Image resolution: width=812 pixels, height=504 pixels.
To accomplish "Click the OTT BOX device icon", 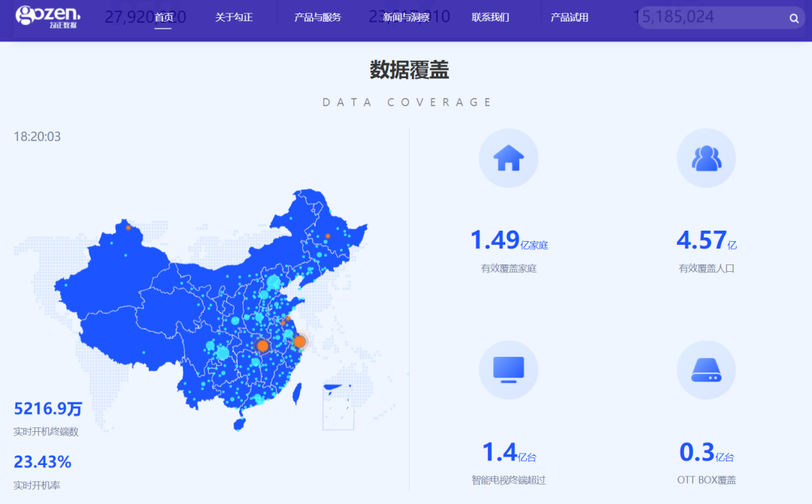I will tap(705, 370).
